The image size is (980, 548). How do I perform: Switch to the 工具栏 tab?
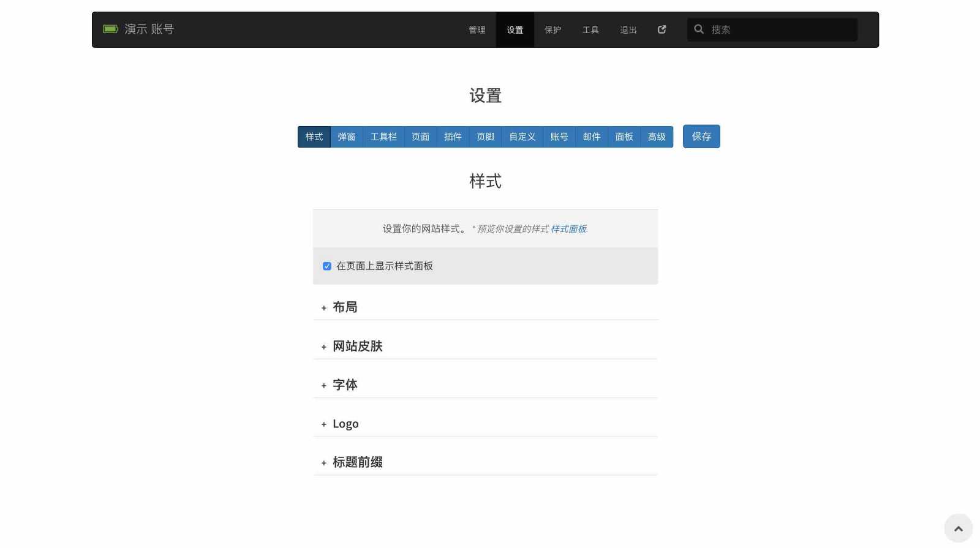(x=383, y=137)
